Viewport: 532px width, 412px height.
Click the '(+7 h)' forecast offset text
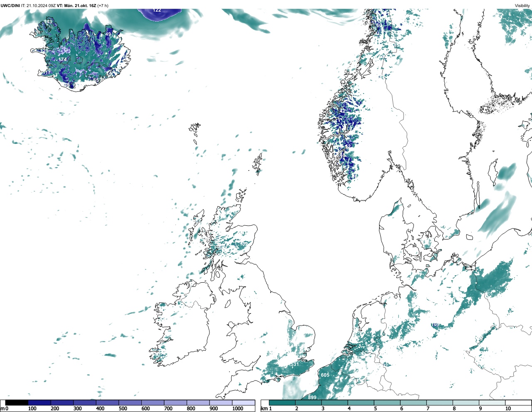tap(103, 5)
